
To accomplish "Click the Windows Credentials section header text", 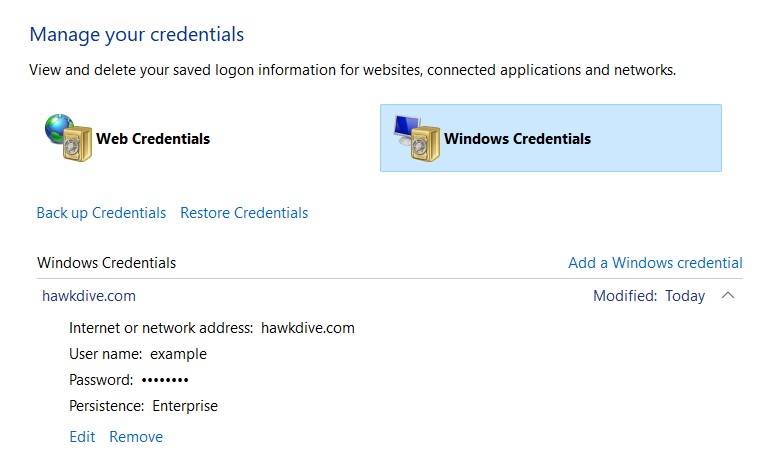I will tap(106, 263).
